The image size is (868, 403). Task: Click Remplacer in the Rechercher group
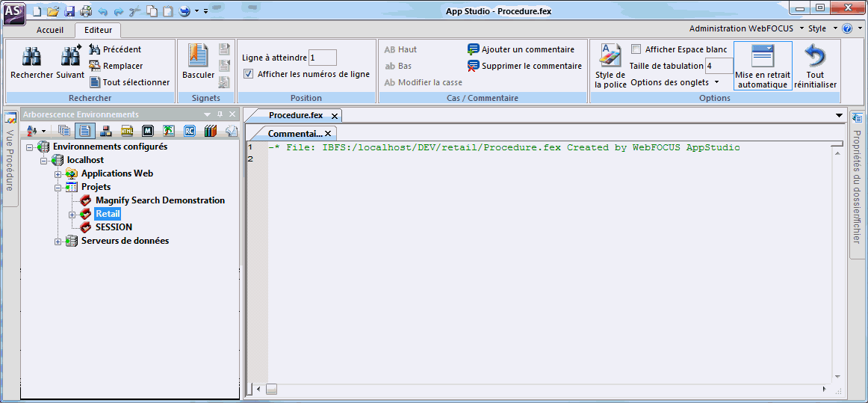[116, 65]
